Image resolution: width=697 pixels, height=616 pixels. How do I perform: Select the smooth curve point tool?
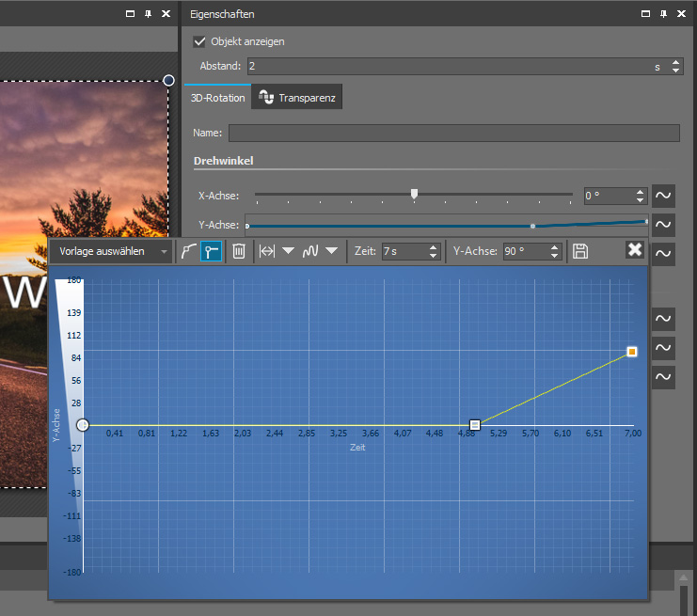coord(189,251)
